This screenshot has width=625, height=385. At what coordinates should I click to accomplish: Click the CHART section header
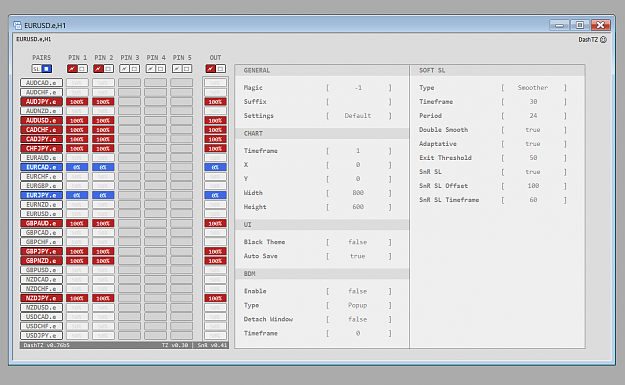click(322, 134)
